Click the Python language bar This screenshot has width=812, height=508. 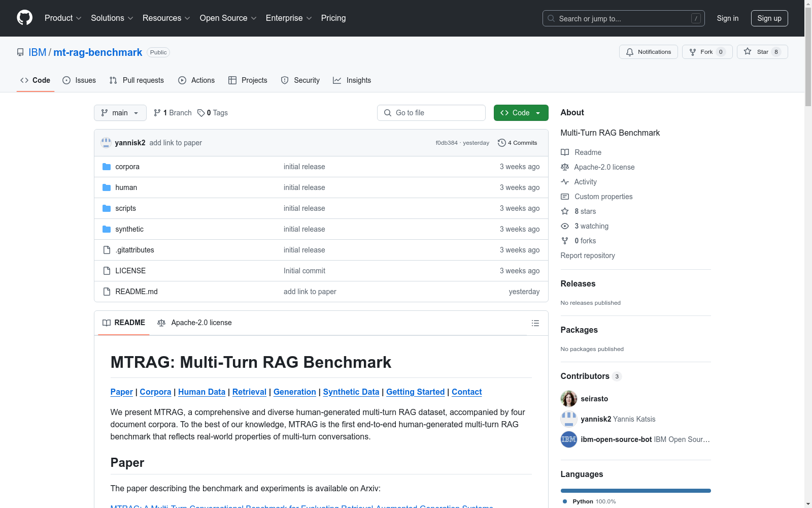pos(636,491)
